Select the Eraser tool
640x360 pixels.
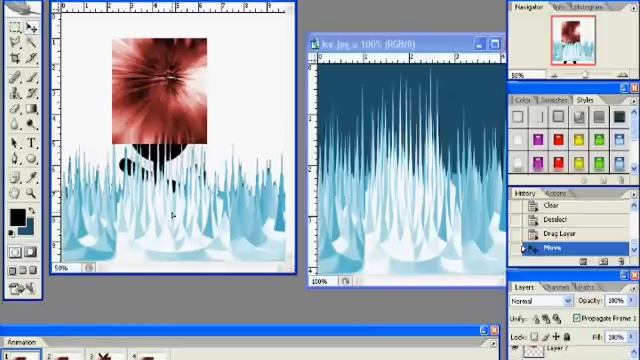coord(15,109)
